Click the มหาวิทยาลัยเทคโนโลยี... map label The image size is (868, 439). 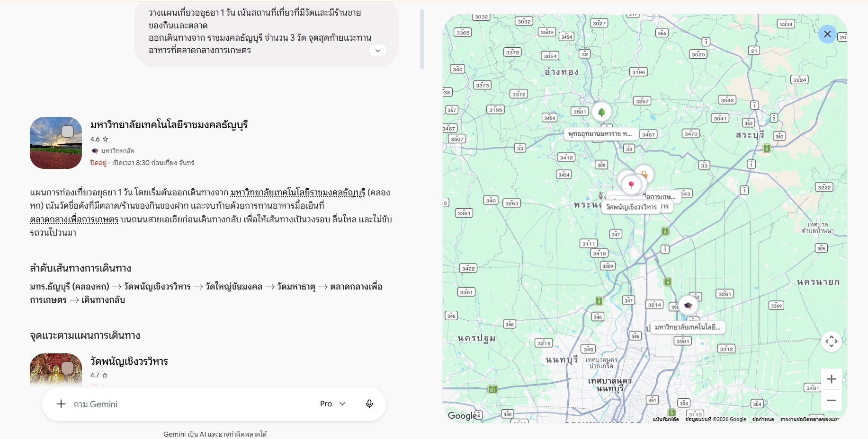coord(687,327)
